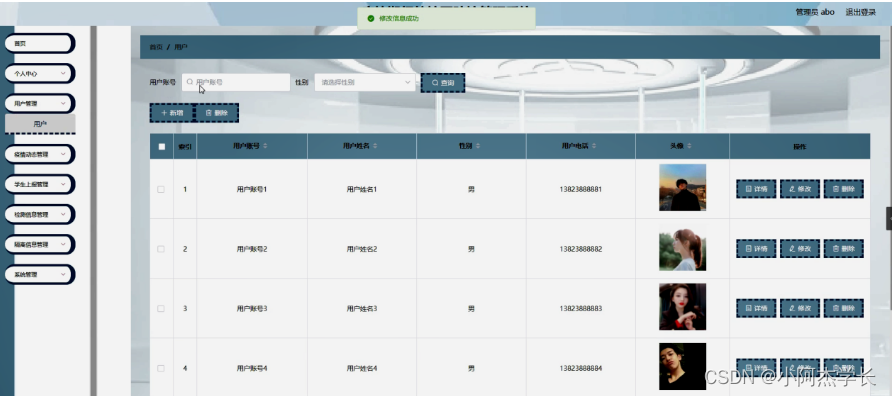Edit 用户账号1 with 修改 button

(x=800, y=189)
